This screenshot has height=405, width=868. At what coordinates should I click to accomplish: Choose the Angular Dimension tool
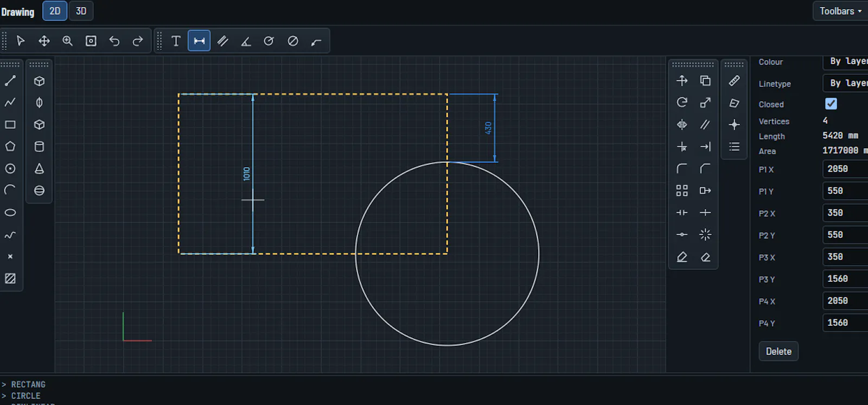click(x=246, y=41)
